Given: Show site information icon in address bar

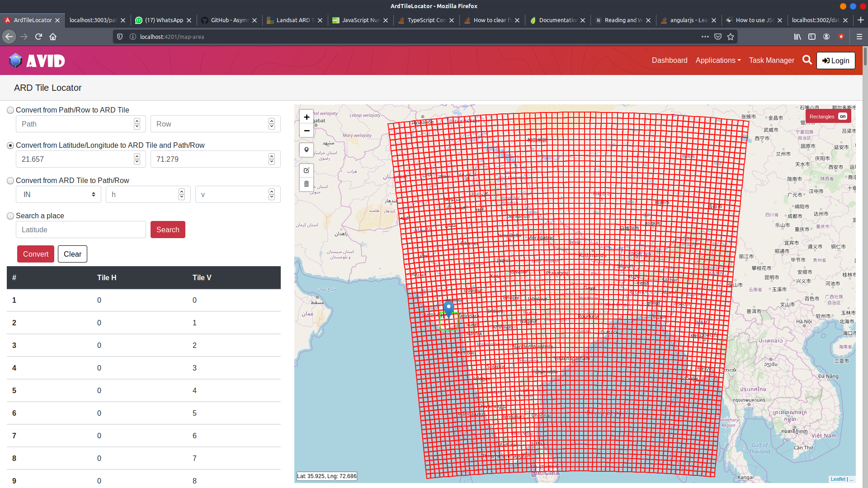Looking at the screenshot, I should (133, 37).
